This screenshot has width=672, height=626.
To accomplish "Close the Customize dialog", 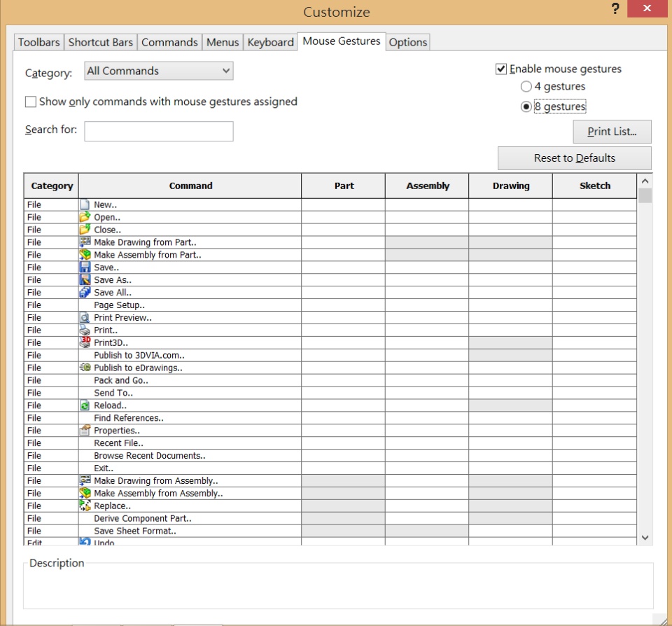I will tap(647, 8).
